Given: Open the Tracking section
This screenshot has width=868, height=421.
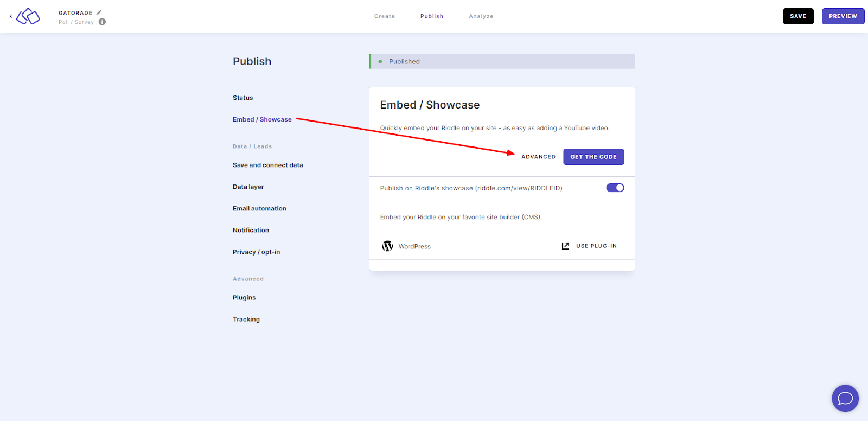Looking at the screenshot, I should coord(246,319).
